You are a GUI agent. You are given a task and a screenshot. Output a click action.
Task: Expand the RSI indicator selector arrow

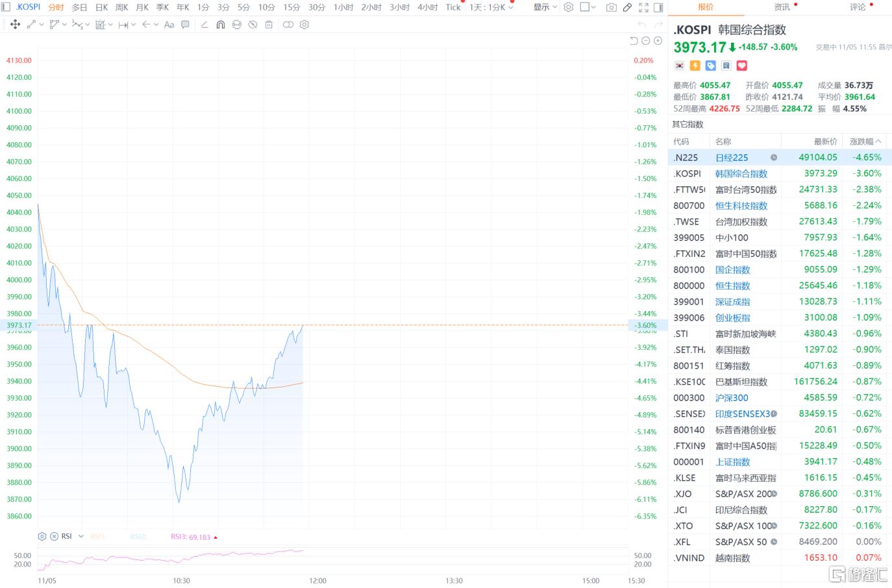81,536
